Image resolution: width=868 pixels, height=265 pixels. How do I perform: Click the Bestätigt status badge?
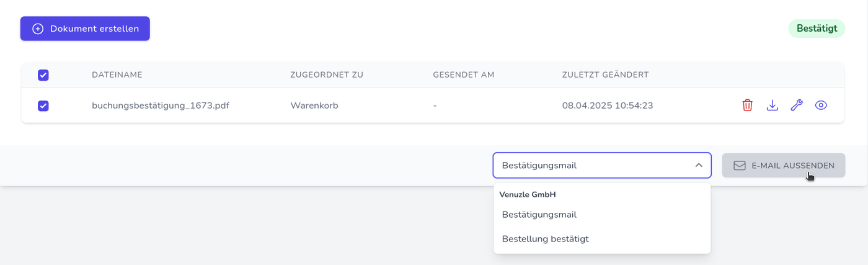(x=817, y=29)
